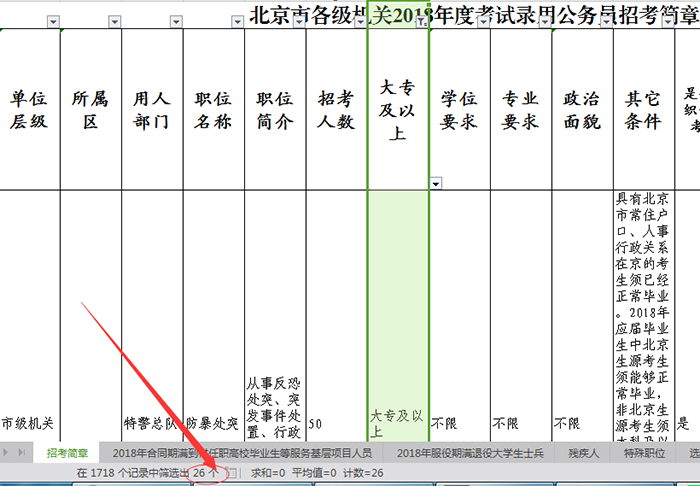The image size is (700, 486).
Task: Open the 学位要求 column filter dropdown in title row
Action: 483,21
